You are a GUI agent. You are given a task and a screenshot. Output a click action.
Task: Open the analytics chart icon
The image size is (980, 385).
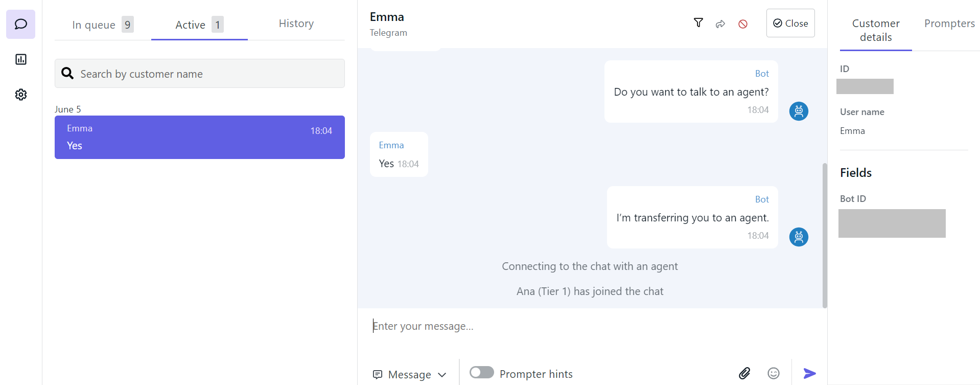[21, 59]
